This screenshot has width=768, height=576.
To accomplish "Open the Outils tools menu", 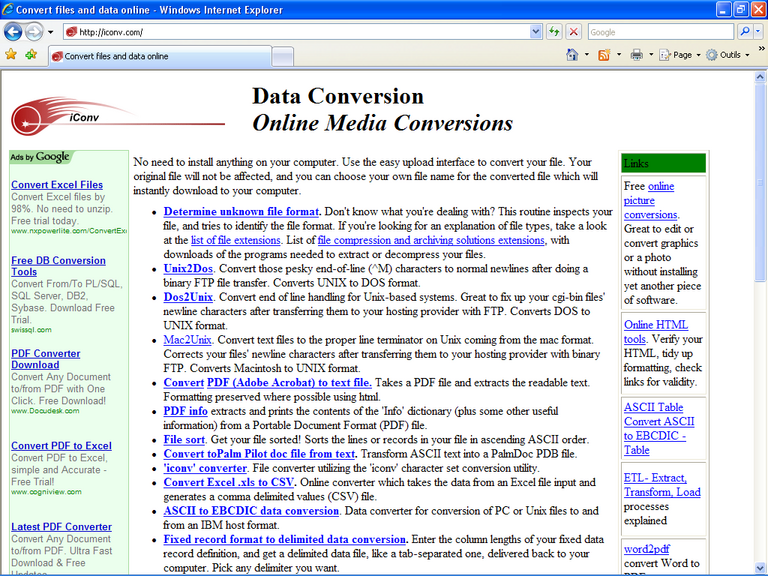I will click(728, 55).
